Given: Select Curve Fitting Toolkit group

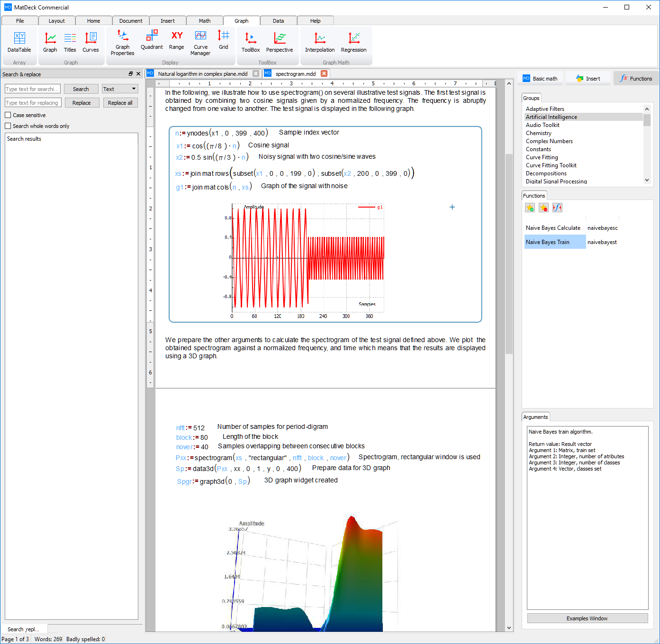Looking at the screenshot, I should pos(551,165).
